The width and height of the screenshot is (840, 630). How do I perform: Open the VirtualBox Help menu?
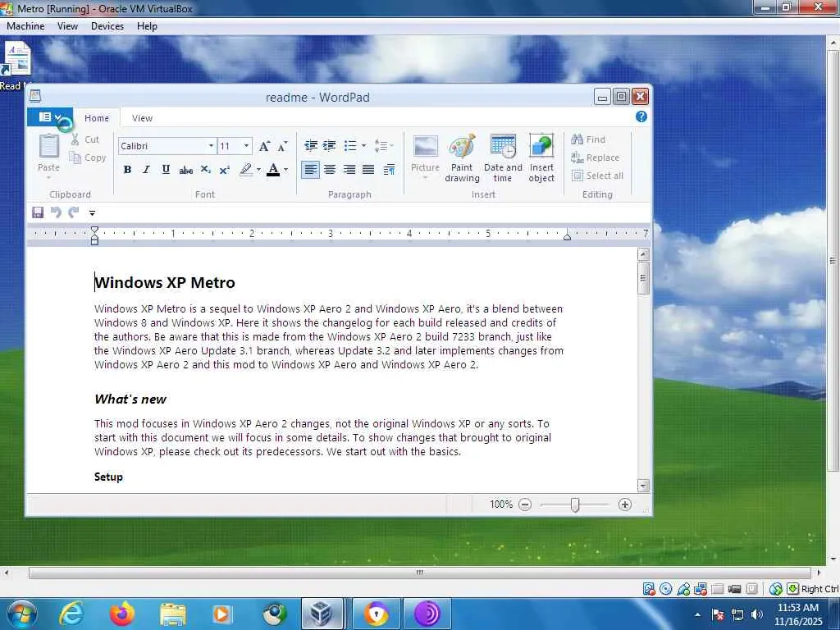[147, 26]
